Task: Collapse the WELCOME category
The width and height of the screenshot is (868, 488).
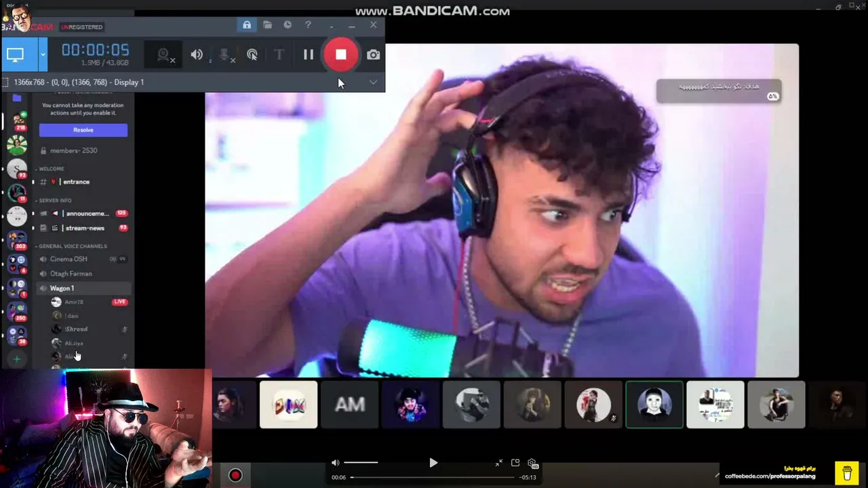Action: (51, 169)
